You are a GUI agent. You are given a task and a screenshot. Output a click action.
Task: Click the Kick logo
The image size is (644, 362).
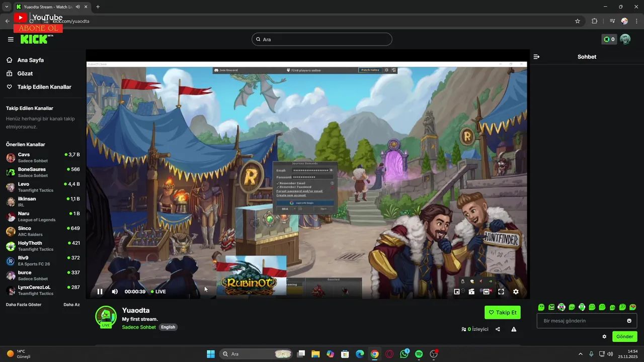click(36, 39)
